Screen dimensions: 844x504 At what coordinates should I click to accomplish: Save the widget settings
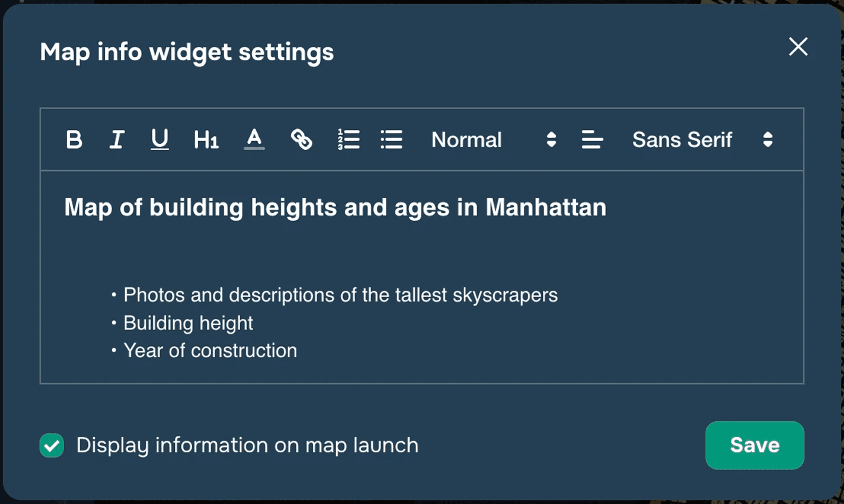tap(755, 445)
